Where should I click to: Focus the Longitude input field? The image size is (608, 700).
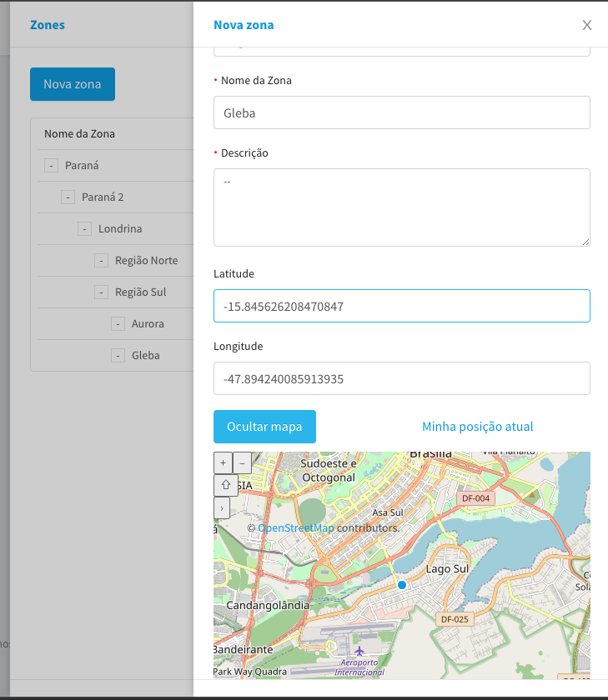pos(401,378)
